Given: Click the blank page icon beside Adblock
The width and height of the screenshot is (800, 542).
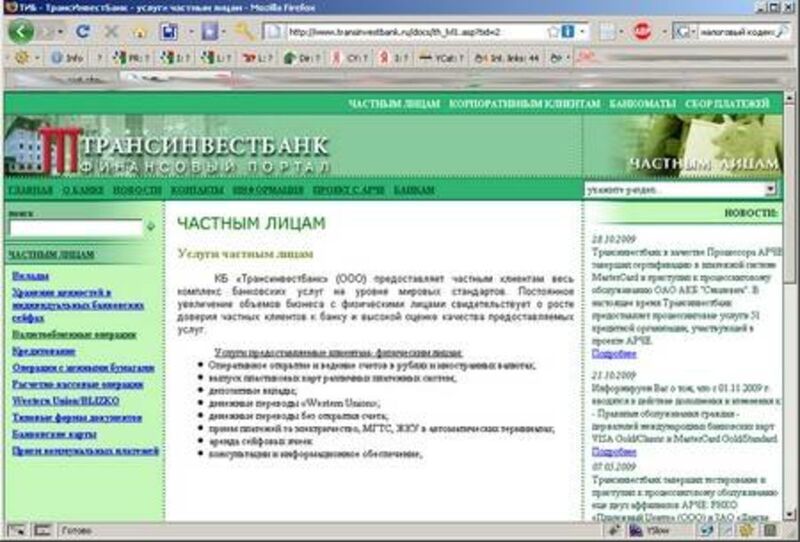Looking at the screenshot, I should click(x=608, y=32).
